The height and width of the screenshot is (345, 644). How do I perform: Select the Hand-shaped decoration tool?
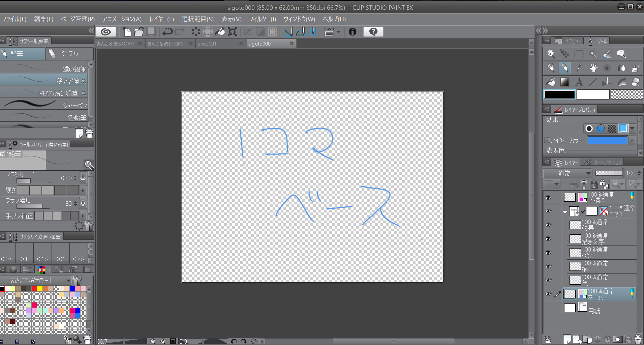pyautogui.click(x=593, y=68)
